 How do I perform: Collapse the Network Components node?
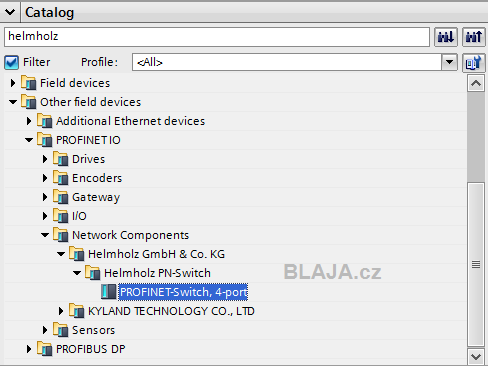45,235
